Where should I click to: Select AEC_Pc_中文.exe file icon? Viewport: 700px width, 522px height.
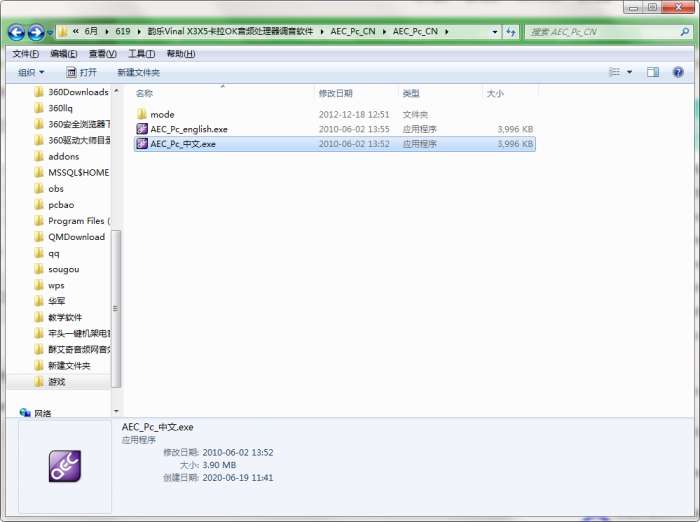(142, 144)
